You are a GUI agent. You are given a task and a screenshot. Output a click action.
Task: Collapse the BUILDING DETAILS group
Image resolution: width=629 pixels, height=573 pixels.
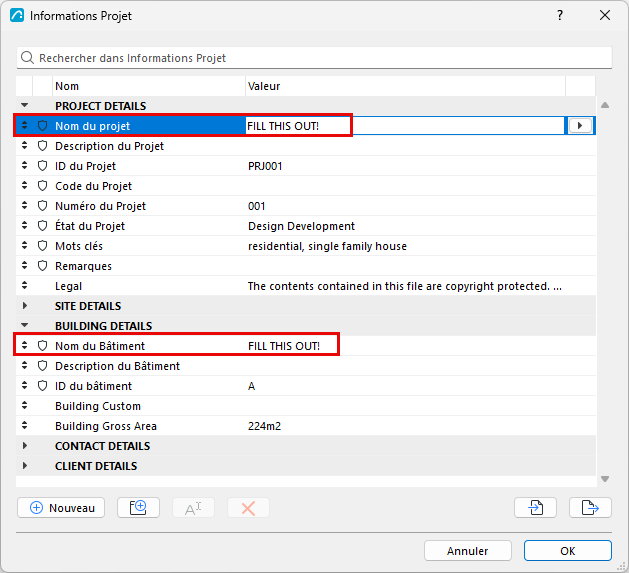tap(24, 325)
